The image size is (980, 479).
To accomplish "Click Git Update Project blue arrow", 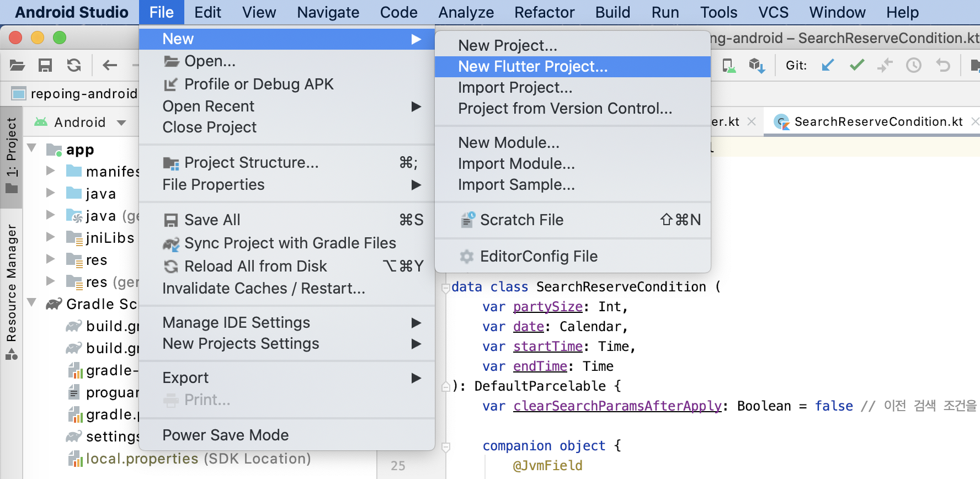I will pyautogui.click(x=827, y=66).
